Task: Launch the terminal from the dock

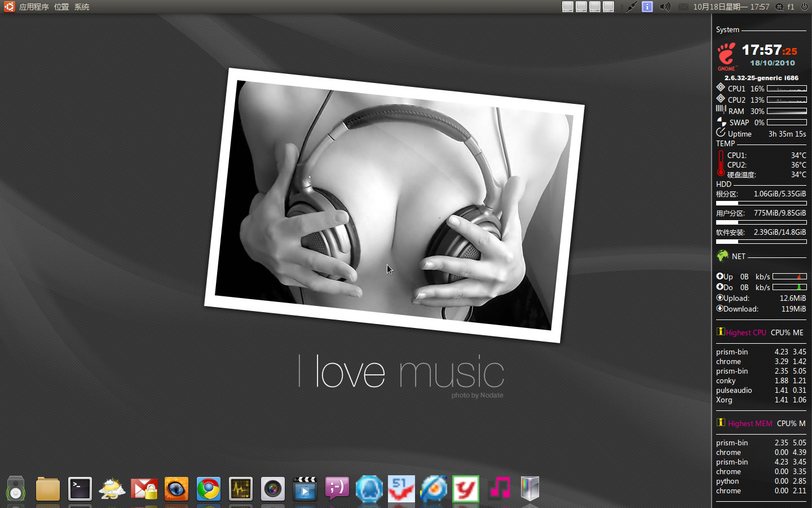Action: tap(80, 489)
